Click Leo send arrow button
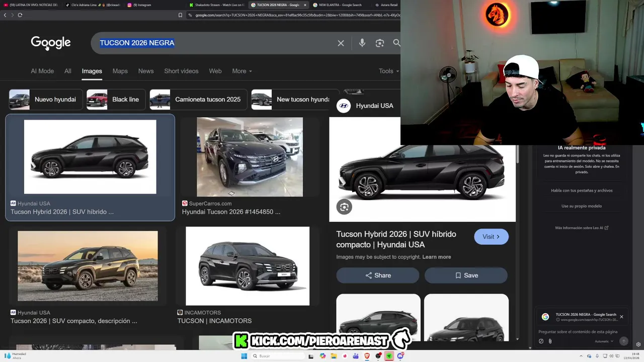The height and width of the screenshot is (362, 644). point(623,341)
